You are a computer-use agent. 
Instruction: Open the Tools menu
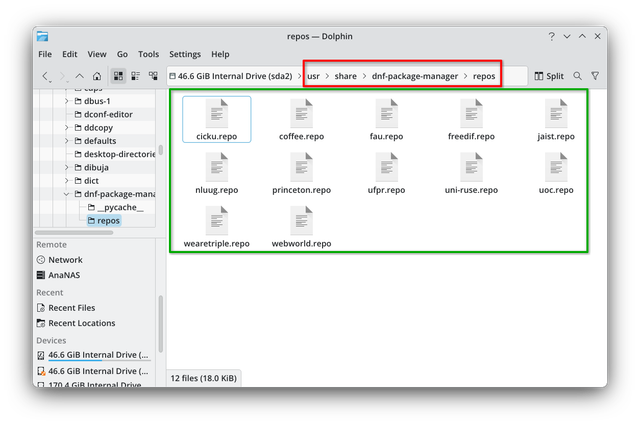click(148, 54)
